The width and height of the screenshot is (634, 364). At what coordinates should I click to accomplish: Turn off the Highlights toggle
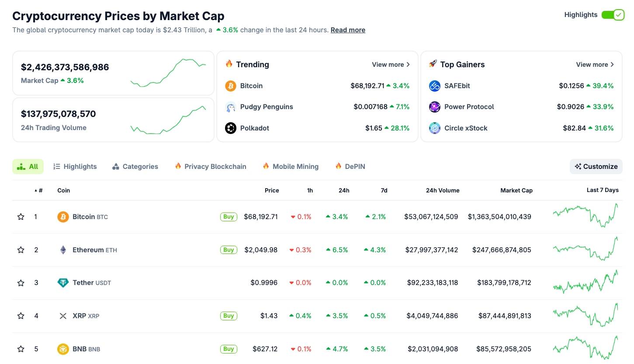[613, 15]
